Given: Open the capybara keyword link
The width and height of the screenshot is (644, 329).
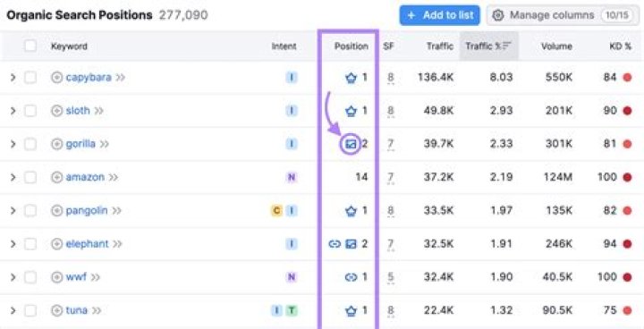Looking at the screenshot, I should (89, 77).
